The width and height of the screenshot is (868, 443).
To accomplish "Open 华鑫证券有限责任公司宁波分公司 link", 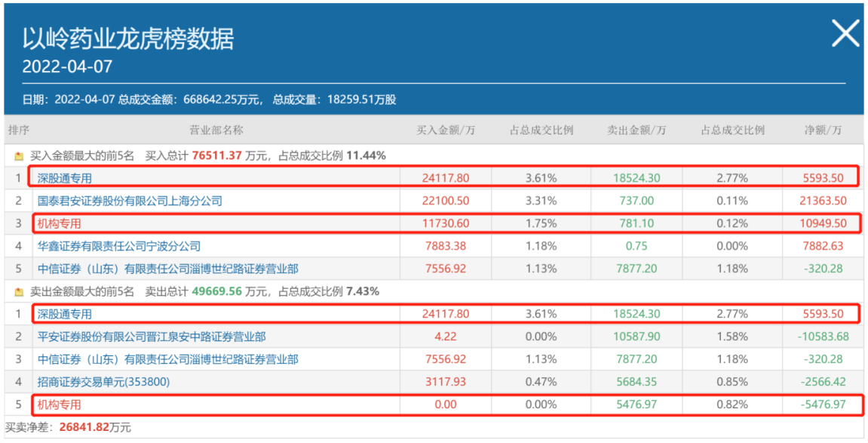I will point(119,246).
